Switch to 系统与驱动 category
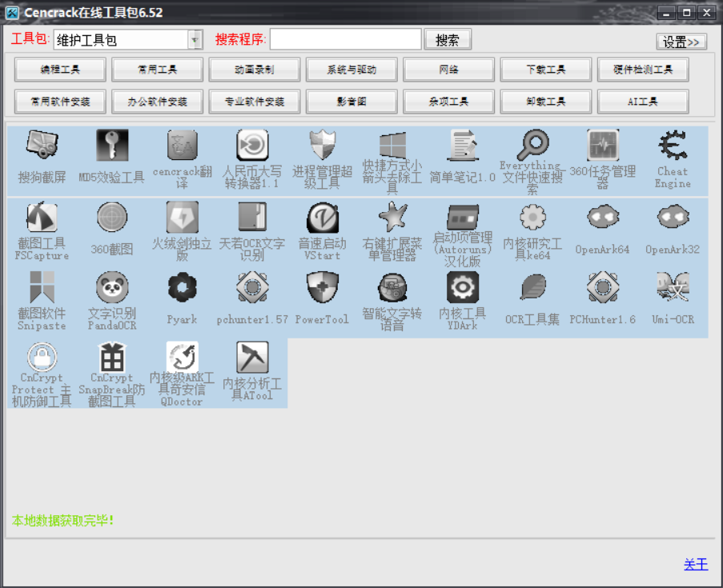 pos(351,70)
